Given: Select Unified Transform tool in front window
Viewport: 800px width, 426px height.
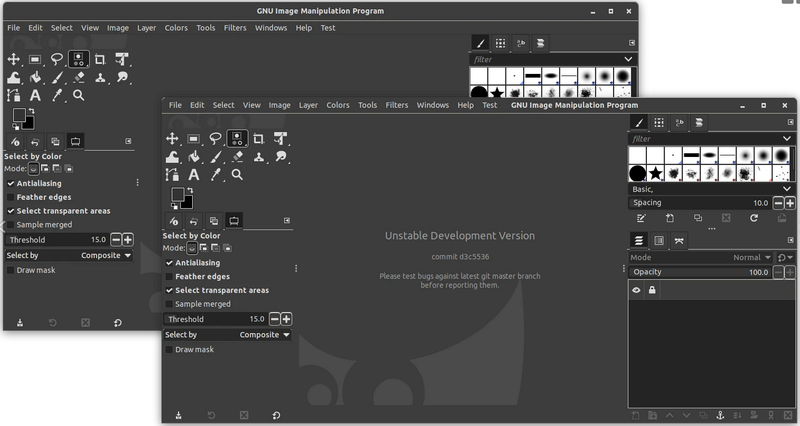Looking at the screenshot, I should (x=281, y=138).
